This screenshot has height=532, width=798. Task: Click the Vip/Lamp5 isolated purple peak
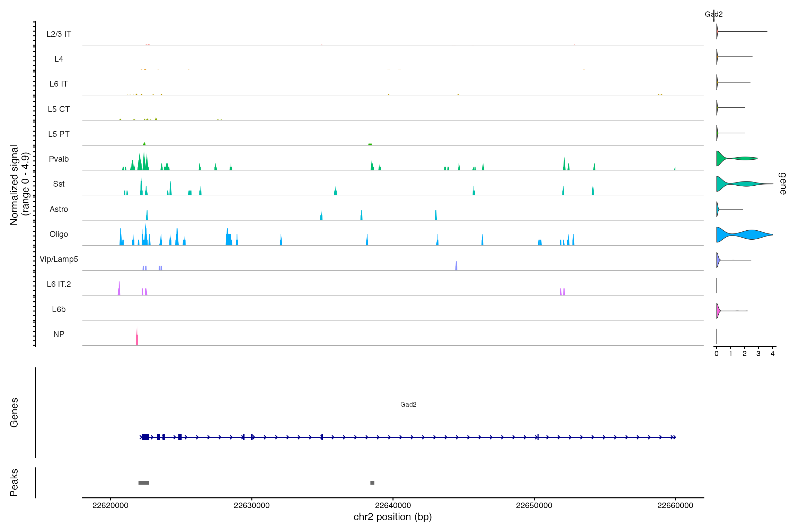456,266
